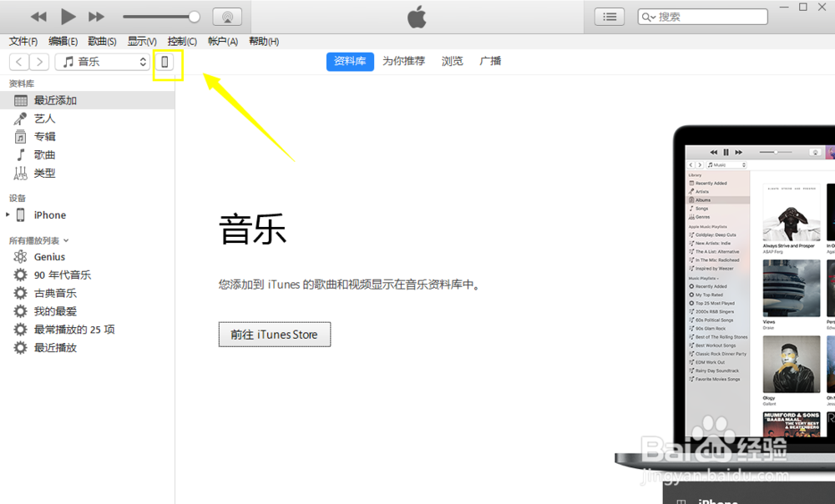Switch to the 广播 tab
Screen dimensions: 835x504
(490, 61)
